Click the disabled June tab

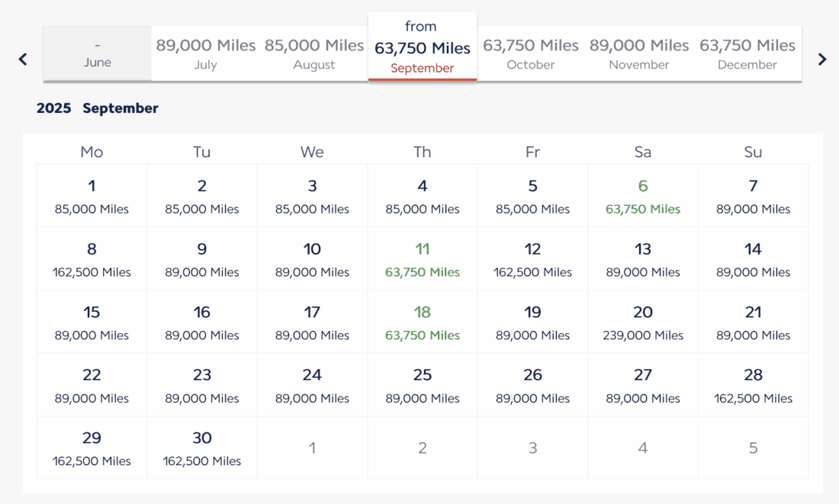pyautogui.click(x=98, y=53)
